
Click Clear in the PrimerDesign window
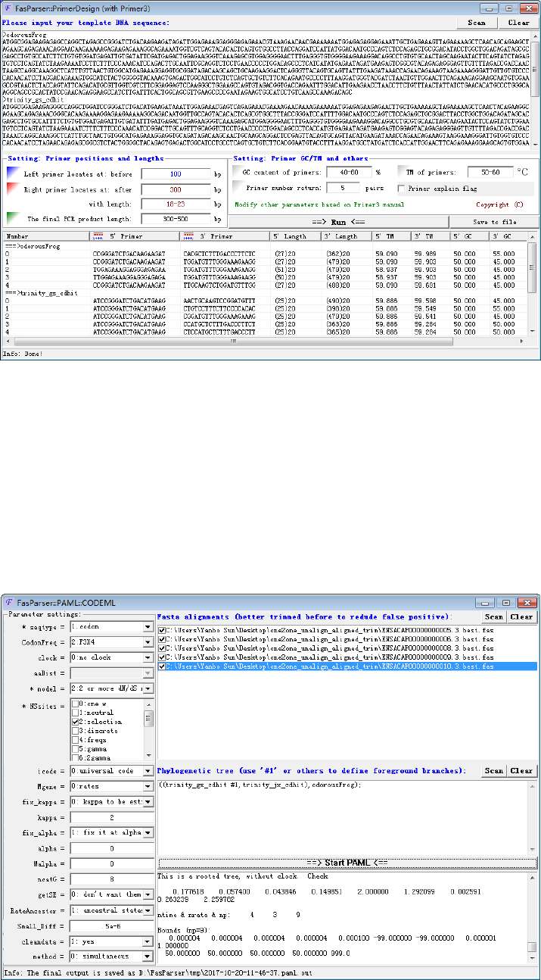[518, 23]
